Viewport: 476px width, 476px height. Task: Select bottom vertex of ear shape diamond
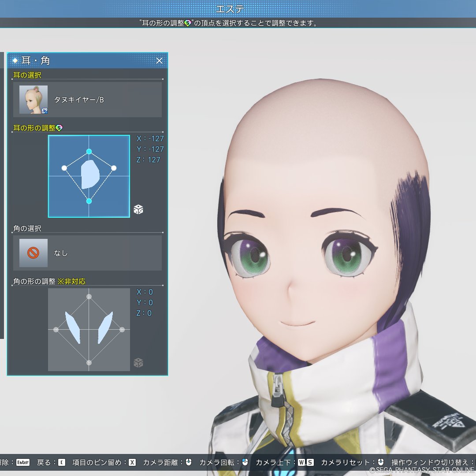tap(89, 201)
